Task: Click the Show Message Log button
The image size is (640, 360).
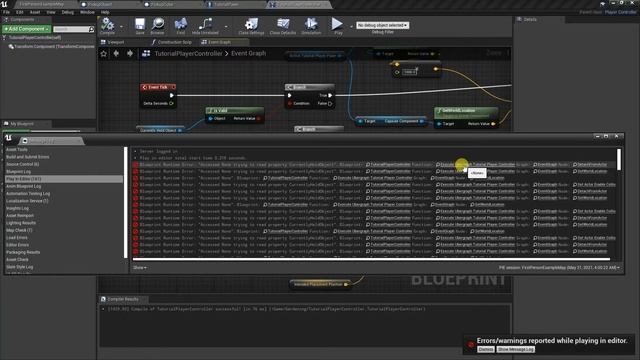Action: [x=516, y=349]
